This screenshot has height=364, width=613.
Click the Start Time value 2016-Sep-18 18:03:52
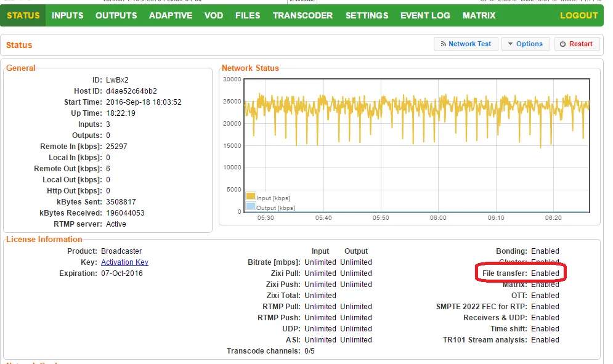click(144, 102)
